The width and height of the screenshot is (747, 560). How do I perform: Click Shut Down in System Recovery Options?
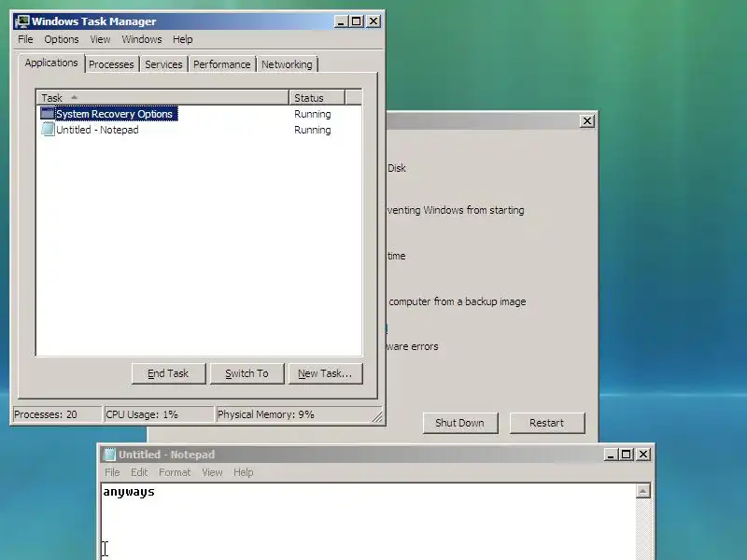(459, 423)
